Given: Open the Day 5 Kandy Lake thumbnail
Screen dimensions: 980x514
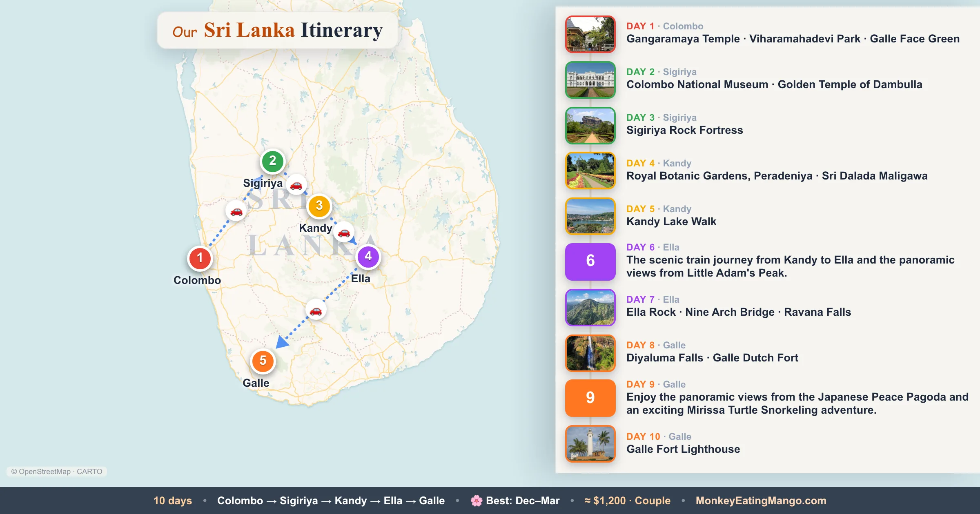Looking at the screenshot, I should tap(590, 216).
